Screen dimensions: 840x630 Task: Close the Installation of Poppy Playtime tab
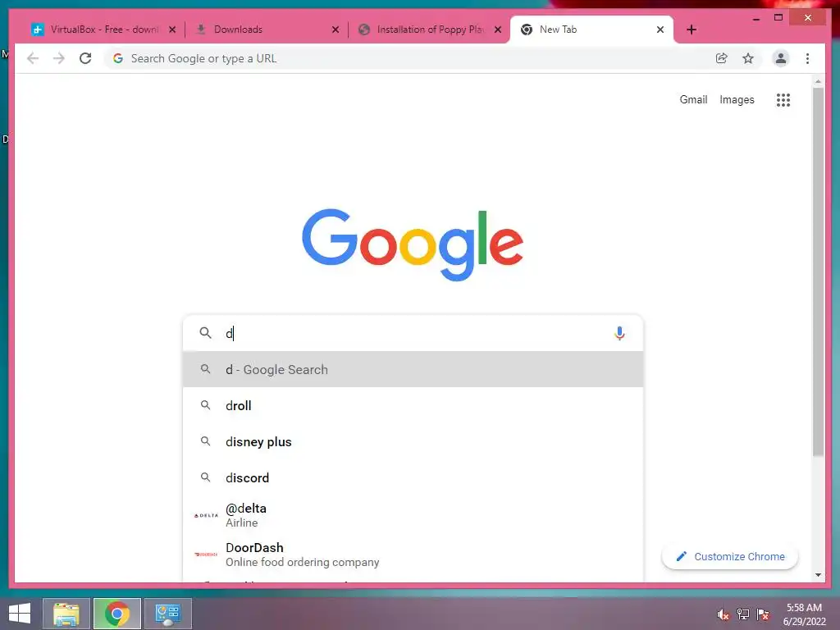(x=498, y=30)
